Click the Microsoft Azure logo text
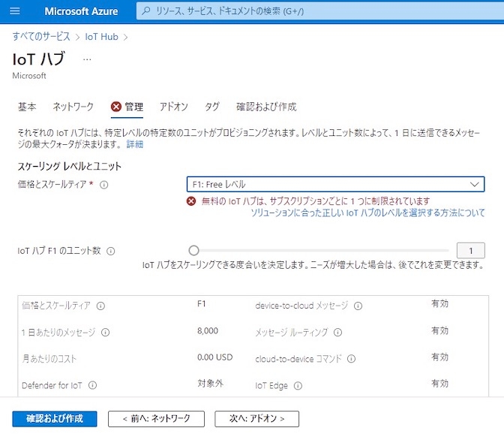 point(81,11)
